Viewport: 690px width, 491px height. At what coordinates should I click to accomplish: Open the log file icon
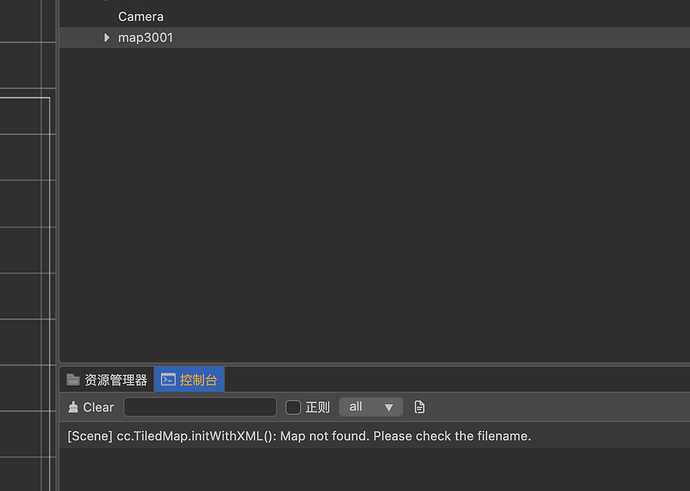point(419,407)
